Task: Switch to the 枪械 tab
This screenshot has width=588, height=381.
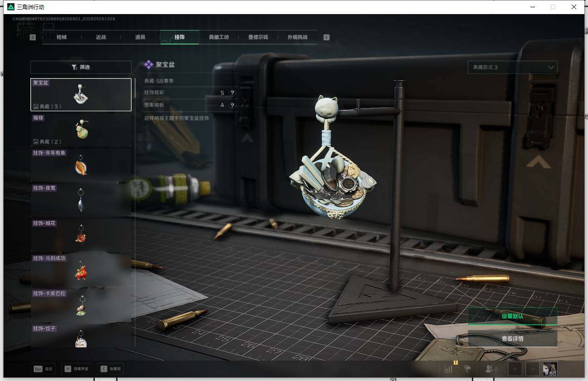Action: coord(62,37)
